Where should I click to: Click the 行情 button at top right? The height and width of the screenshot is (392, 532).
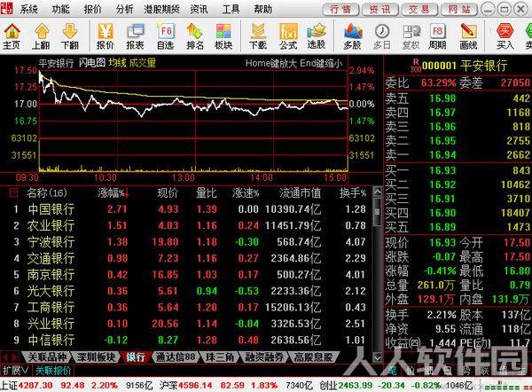340,10
